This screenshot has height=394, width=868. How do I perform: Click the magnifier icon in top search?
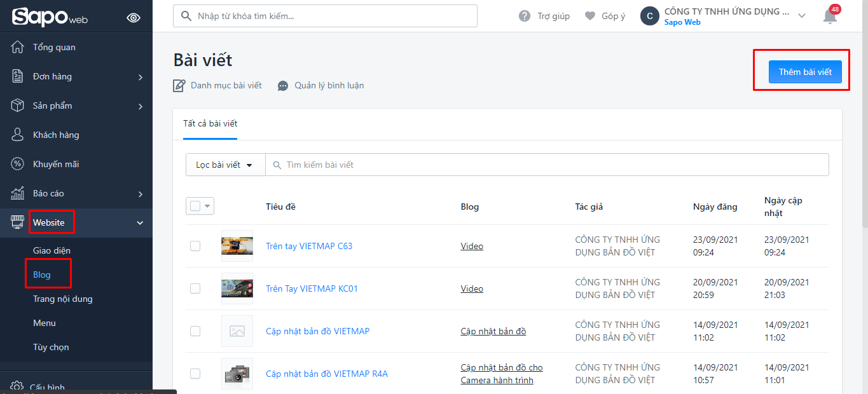(x=186, y=16)
